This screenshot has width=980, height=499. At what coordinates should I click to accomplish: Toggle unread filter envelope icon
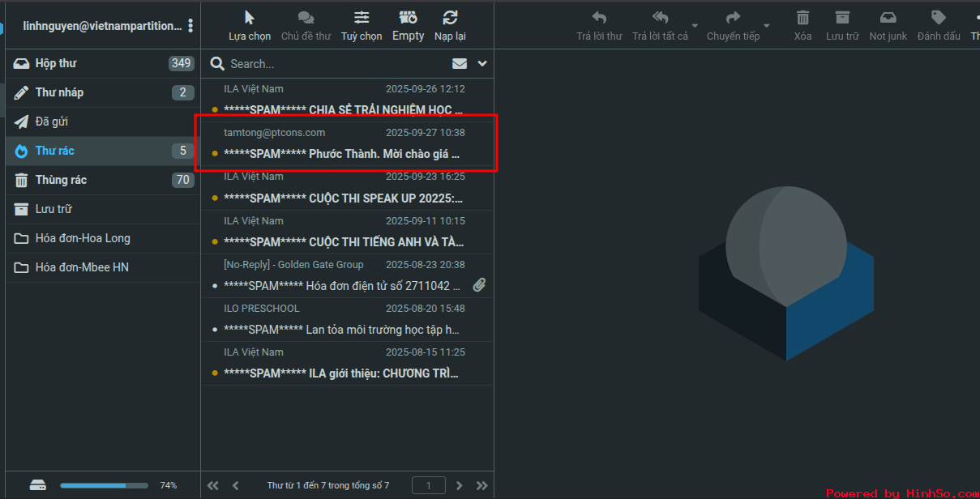click(x=460, y=64)
